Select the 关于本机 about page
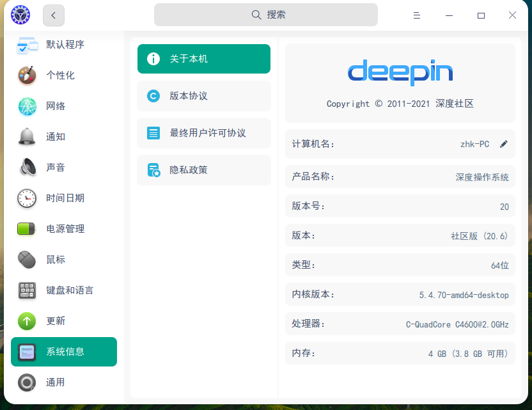Image resolution: width=532 pixels, height=410 pixels. point(203,58)
